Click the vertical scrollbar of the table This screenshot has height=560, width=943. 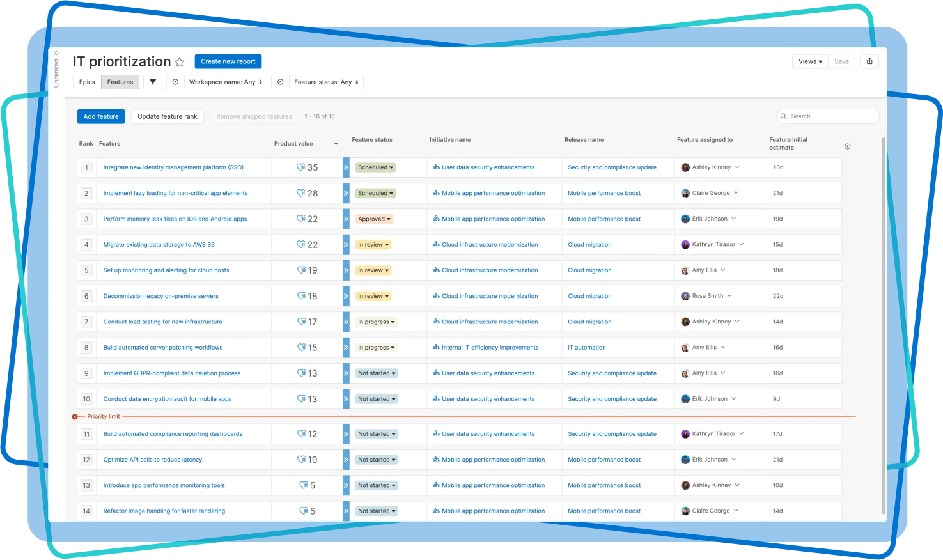pos(884,320)
